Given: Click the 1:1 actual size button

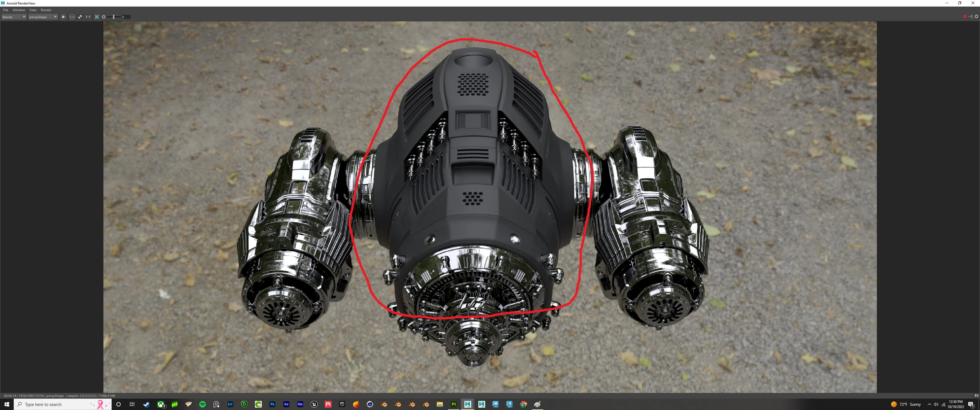Looking at the screenshot, I should pyautogui.click(x=88, y=17).
